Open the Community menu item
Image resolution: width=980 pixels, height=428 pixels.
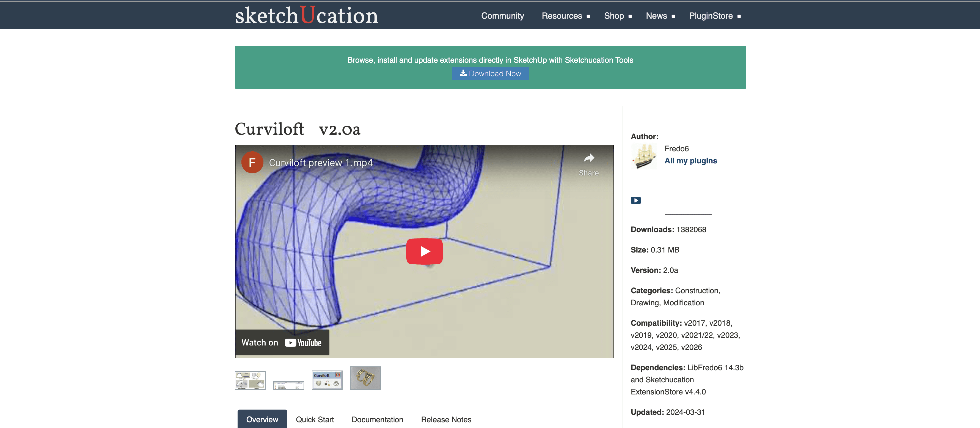tap(502, 16)
